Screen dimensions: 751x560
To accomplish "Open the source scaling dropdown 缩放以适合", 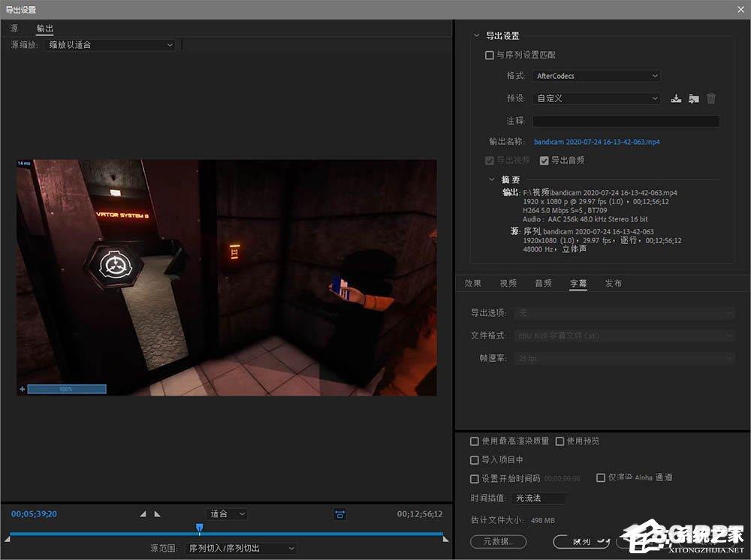I will click(x=110, y=45).
